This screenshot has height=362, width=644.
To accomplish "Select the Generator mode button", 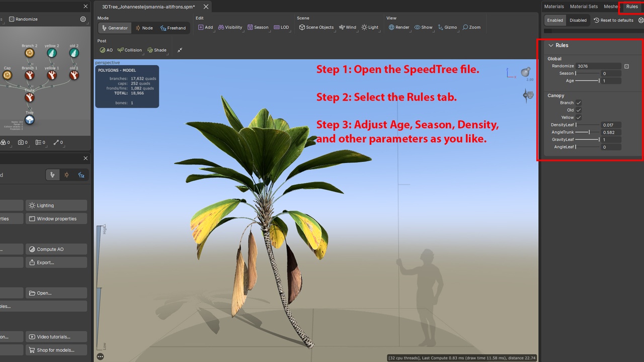I will click(x=115, y=28).
